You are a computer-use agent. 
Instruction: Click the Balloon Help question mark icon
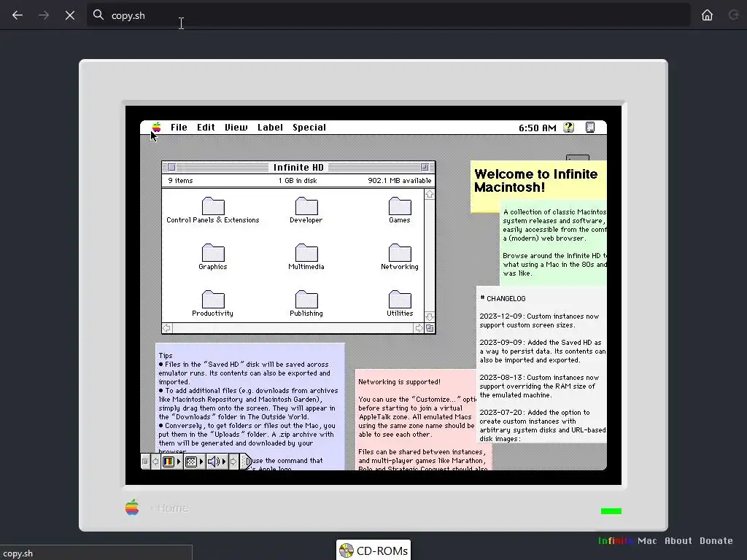[569, 127]
